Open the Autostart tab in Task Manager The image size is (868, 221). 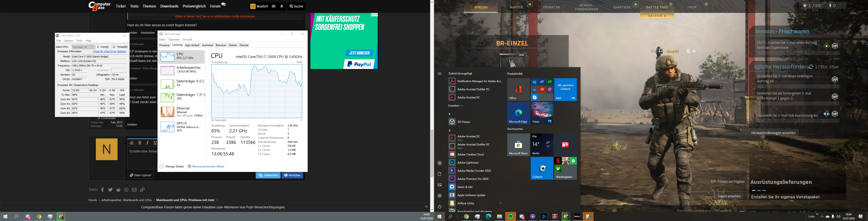click(208, 45)
